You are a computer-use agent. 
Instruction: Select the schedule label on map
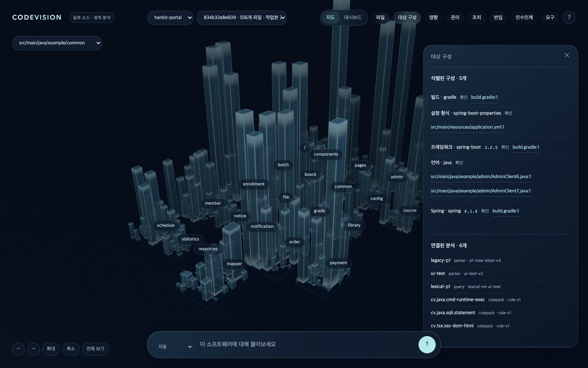click(166, 225)
